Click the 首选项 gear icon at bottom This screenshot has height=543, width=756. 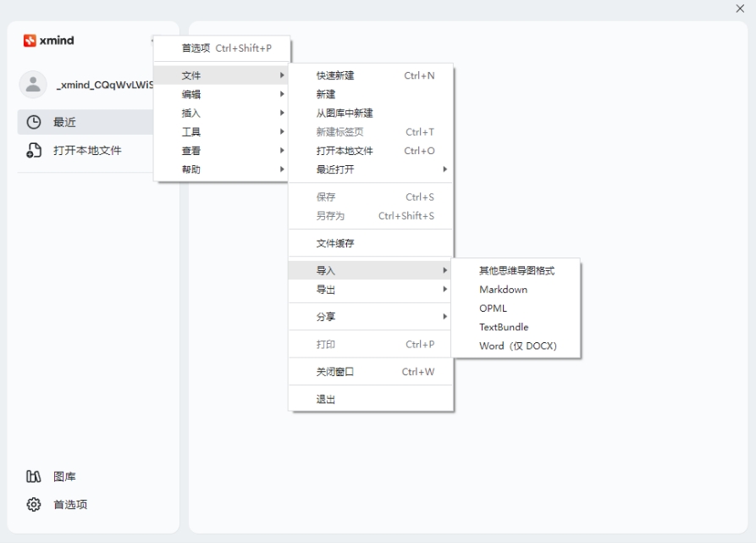tap(32, 504)
